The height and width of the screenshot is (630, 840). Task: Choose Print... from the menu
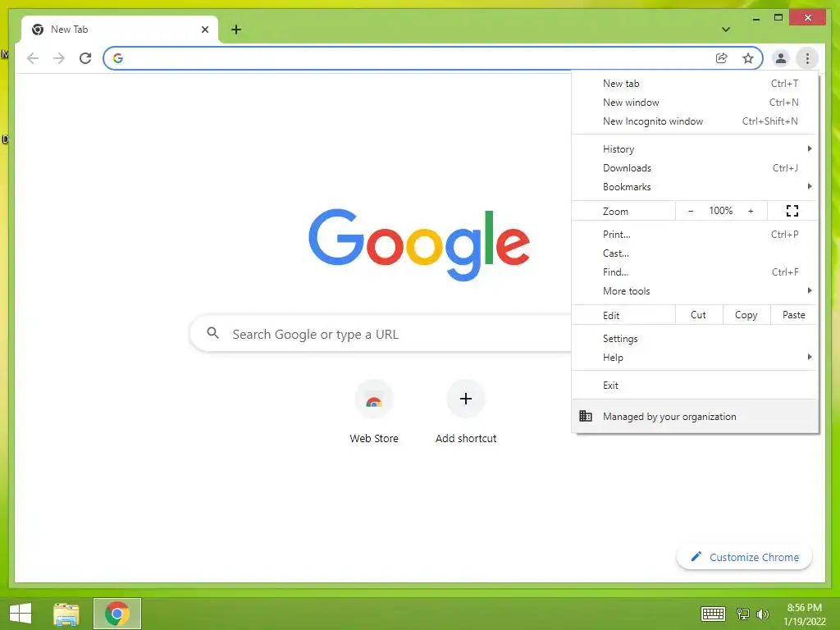[694, 234]
